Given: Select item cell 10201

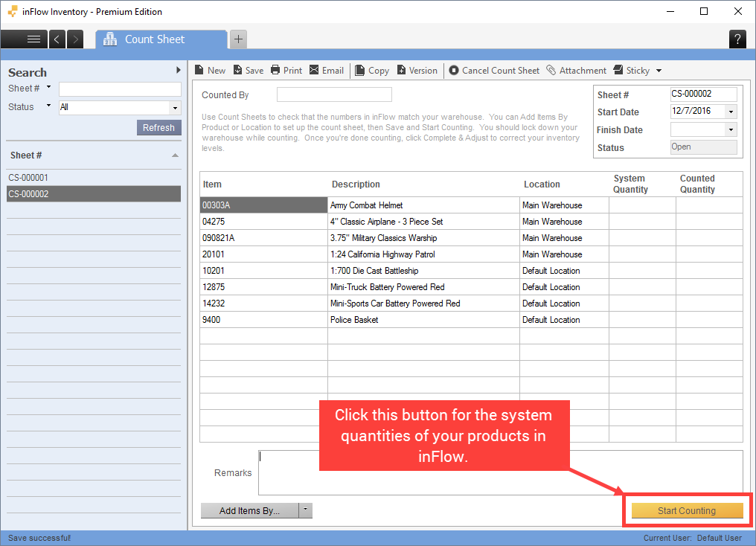Looking at the screenshot, I should tap(263, 270).
